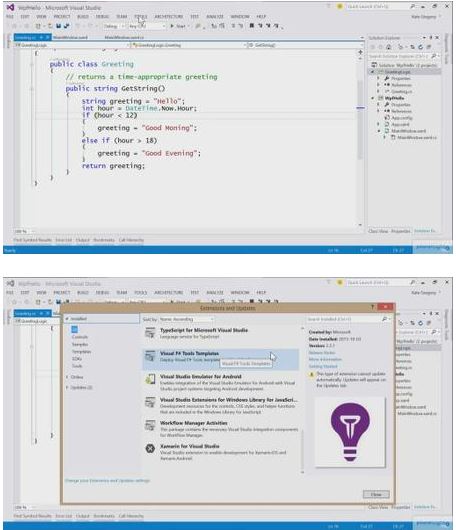Click the Solution Explorer refresh icon in top window

point(421,47)
